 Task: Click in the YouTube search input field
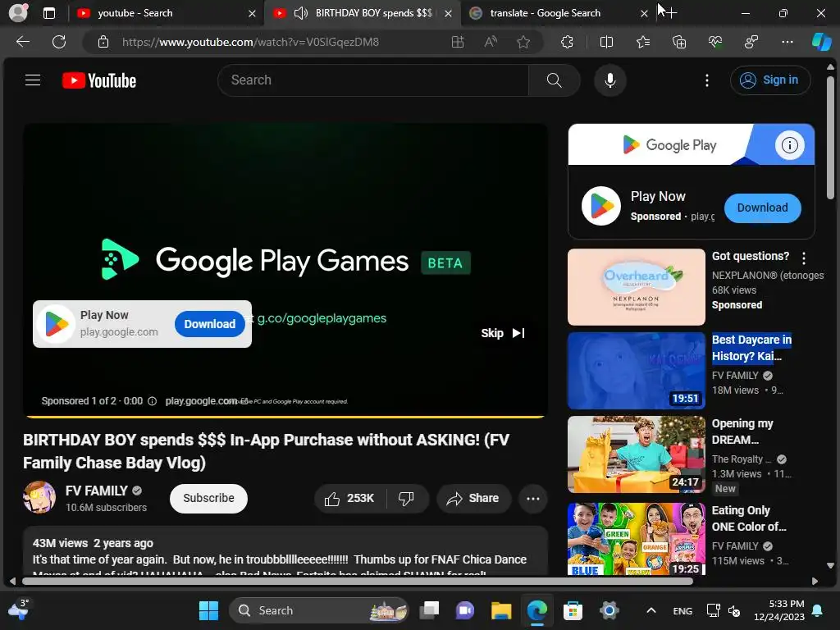(x=373, y=80)
